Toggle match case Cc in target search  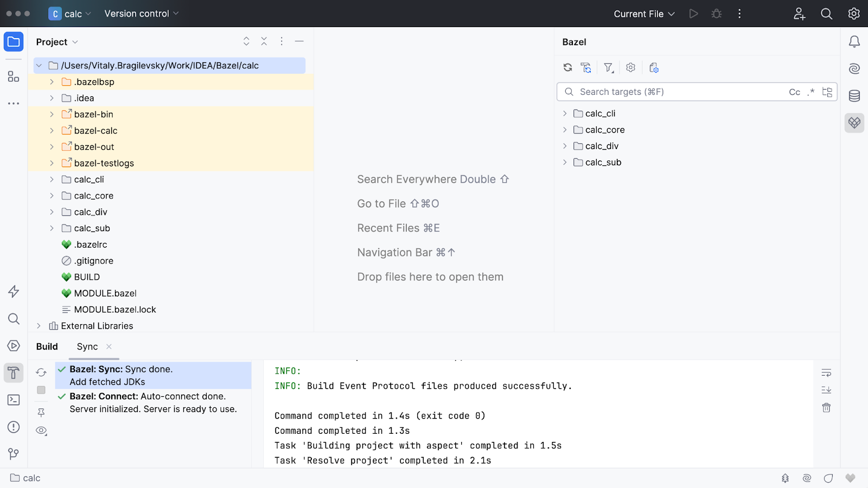tap(794, 92)
